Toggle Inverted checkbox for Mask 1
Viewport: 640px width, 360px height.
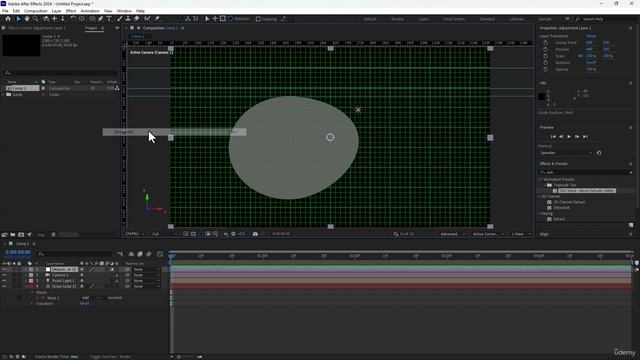click(104, 298)
